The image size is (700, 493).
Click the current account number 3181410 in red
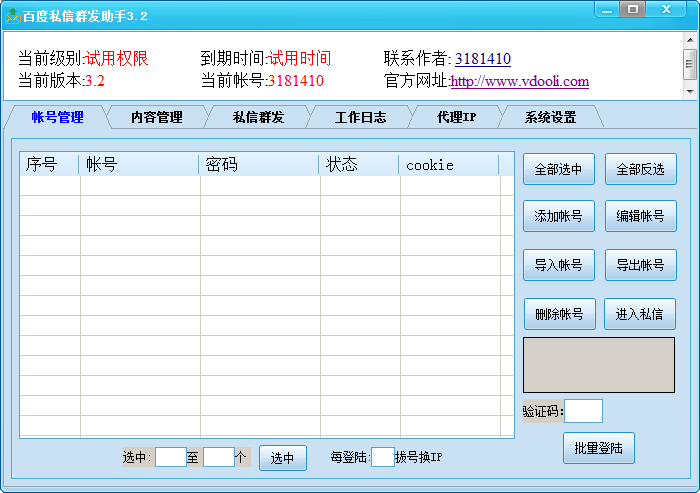click(x=296, y=81)
